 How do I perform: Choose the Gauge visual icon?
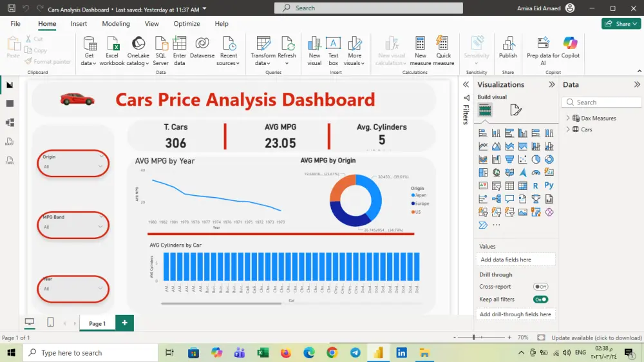[x=536, y=173]
